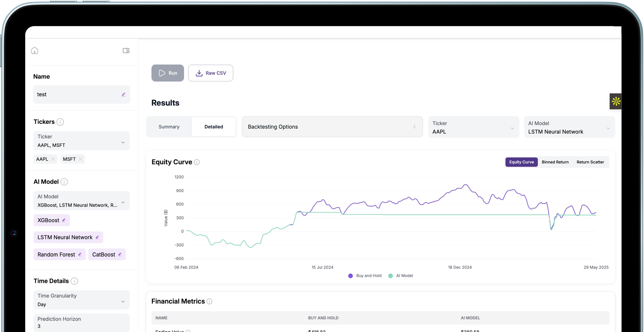Switch chart to Binned Return view

pos(555,162)
